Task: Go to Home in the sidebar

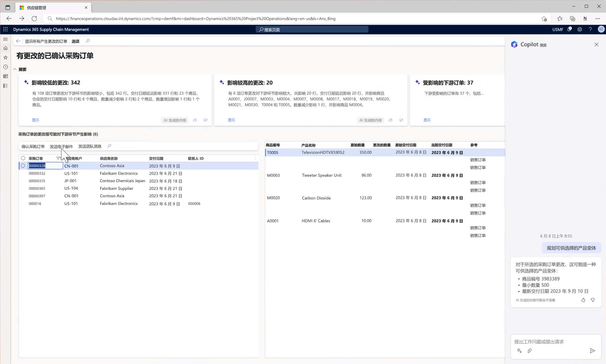Action: pyautogui.click(x=5, y=48)
